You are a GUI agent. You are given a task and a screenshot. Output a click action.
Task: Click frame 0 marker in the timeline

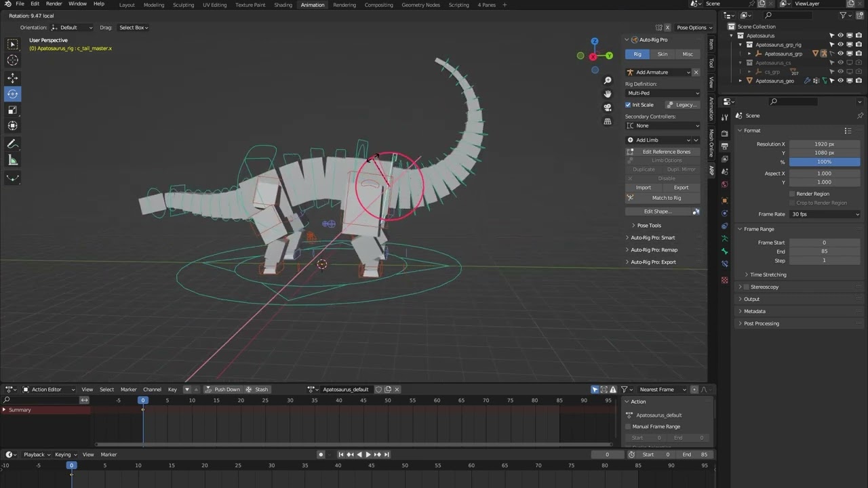pyautogui.click(x=71, y=466)
